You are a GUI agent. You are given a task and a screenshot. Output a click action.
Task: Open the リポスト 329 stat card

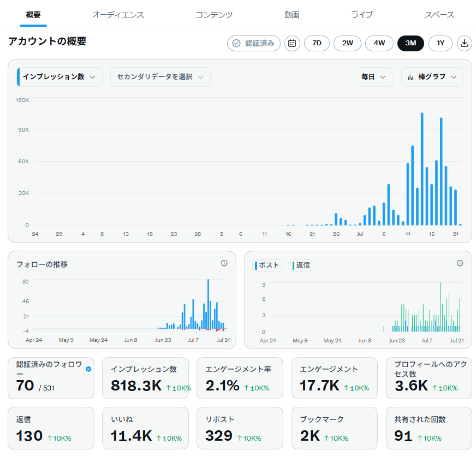click(x=240, y=428)
